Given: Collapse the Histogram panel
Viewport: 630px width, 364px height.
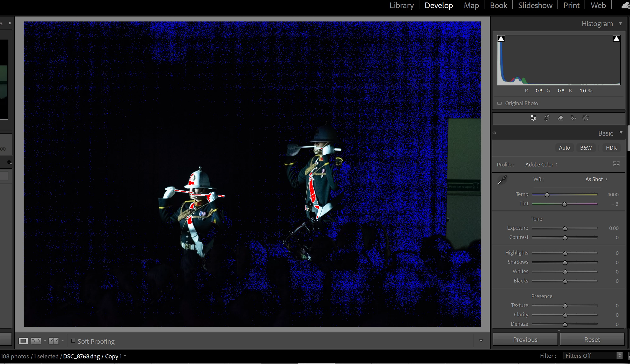Looking at the screenshot, I should pyautogui.click(x=620, y=24).
